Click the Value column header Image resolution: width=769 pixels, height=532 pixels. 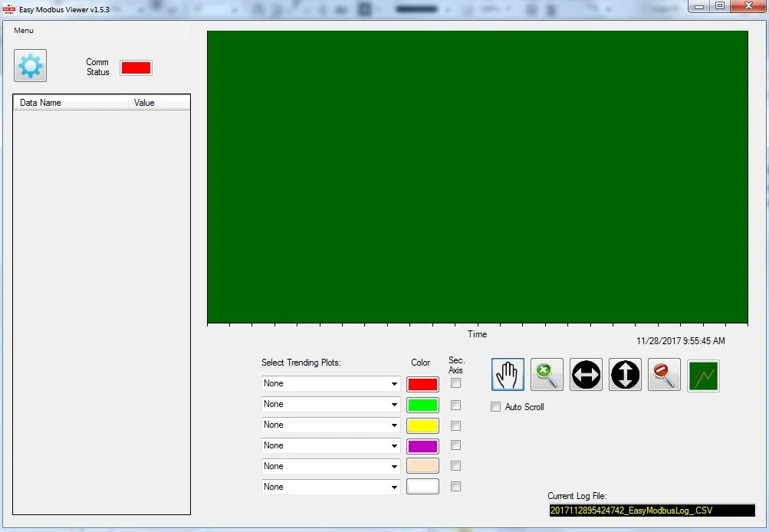(x=143, y=102)
